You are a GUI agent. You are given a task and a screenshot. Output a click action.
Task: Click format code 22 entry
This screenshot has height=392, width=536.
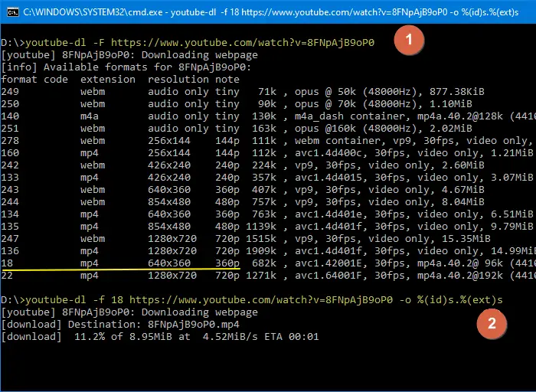(7, 276)
